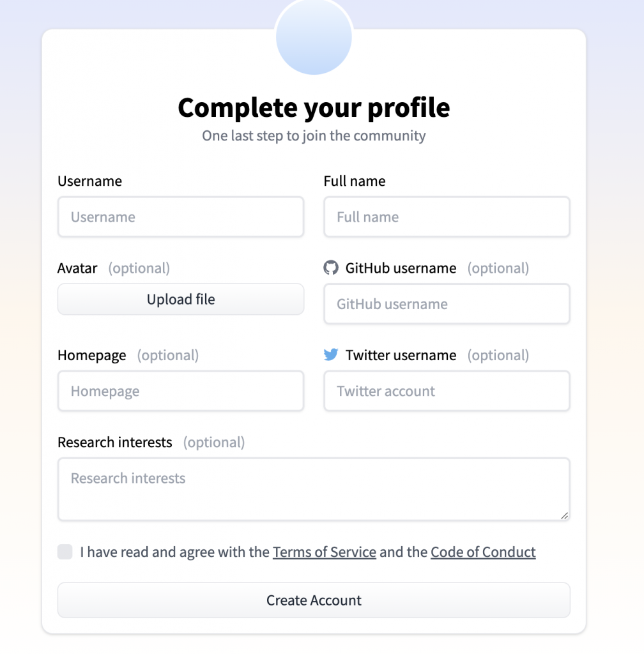Click inside the Research interests textarea
Image resolution: width=644 pixels, height=654 pixels.
tap(314, 489)
